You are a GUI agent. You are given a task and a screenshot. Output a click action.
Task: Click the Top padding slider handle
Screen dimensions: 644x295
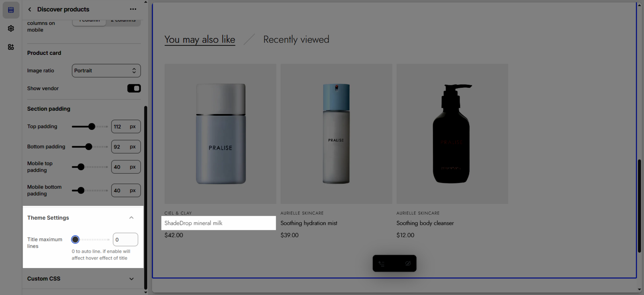92,127
